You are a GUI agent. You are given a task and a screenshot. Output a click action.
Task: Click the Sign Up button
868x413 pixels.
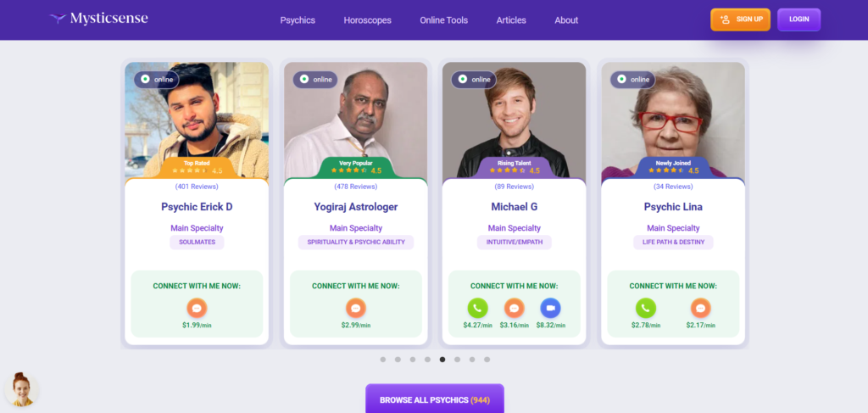(x=740, y=20)
